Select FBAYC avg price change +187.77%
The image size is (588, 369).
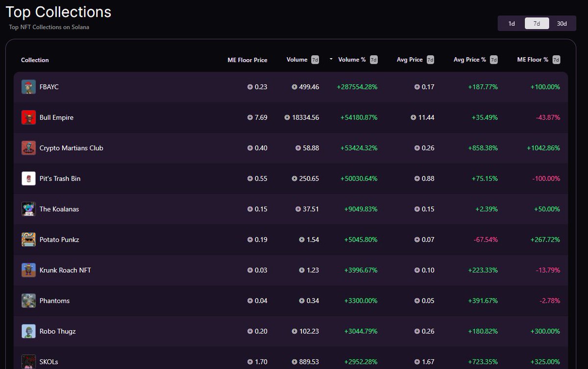pos(483,87)
